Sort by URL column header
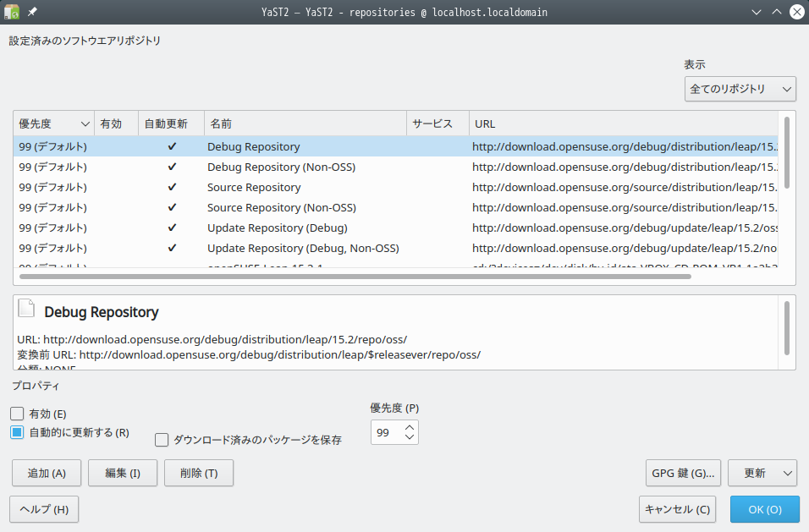This screenshot has width=809, height=532. 624,123
